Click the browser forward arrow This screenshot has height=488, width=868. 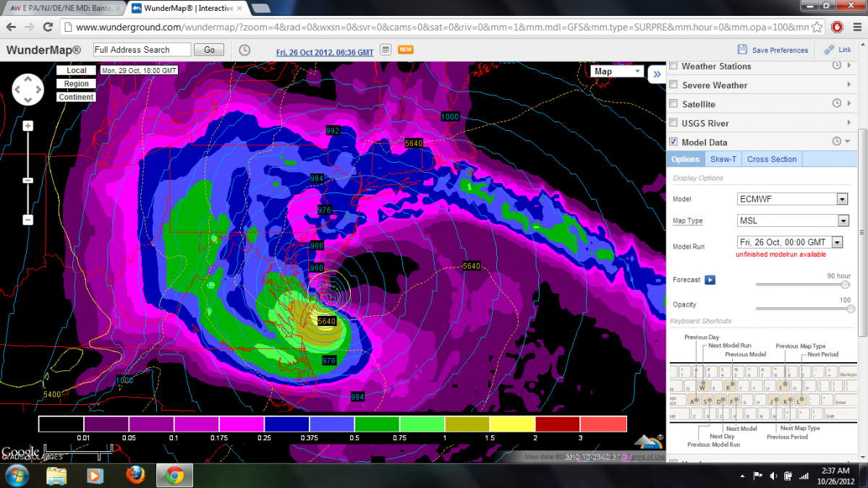point(29,27)
